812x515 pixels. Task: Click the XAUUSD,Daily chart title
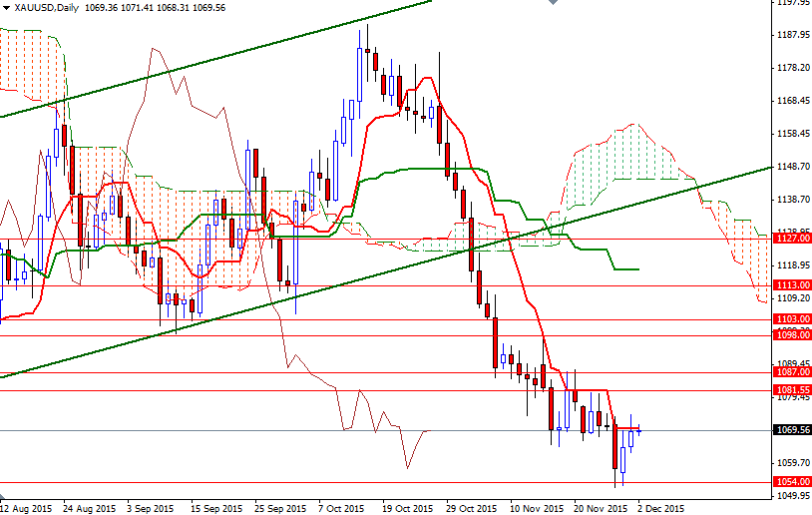pyautogui.click(x=47, y=8)
